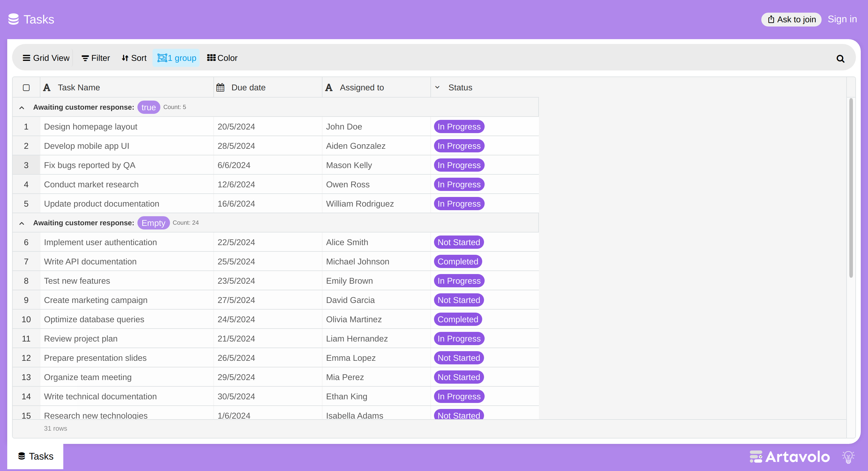Click the Sign in link

842,19
